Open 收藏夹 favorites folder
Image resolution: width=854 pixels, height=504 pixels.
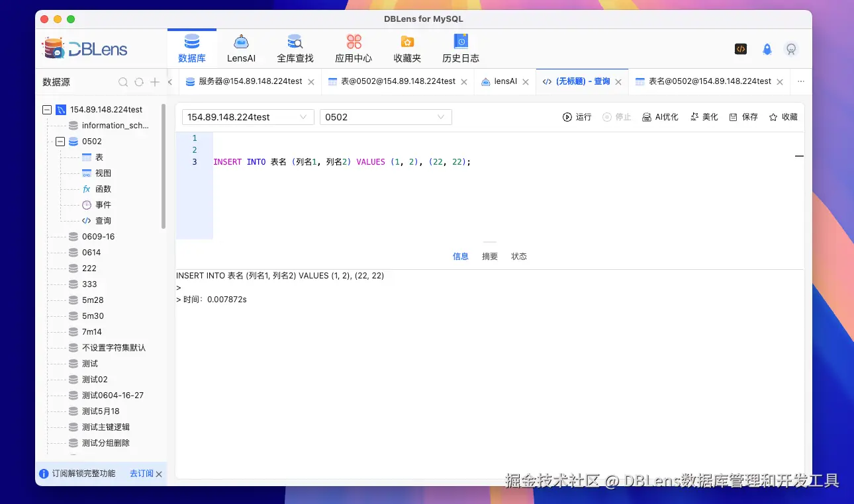click(x=407, y=48)
